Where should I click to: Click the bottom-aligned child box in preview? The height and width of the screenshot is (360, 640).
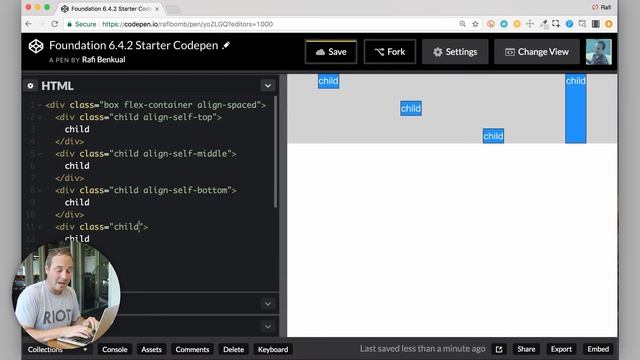tap(493, 136)
